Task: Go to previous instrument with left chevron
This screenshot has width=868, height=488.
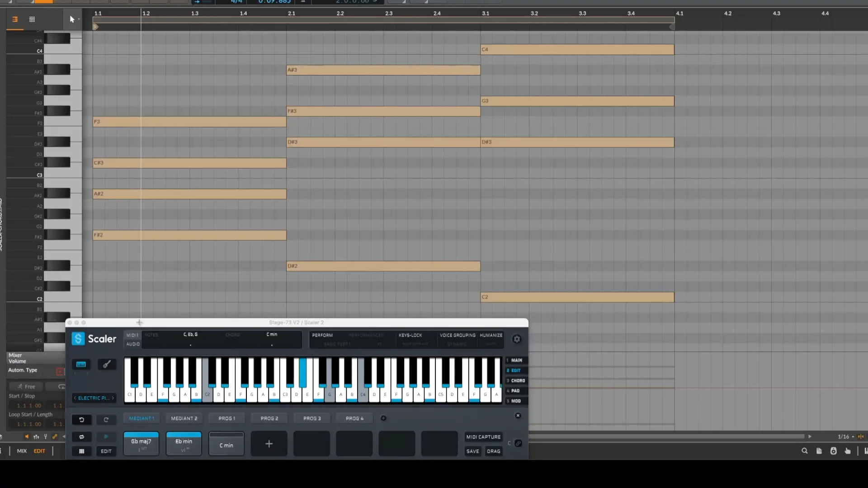Action: coord(75,398)
